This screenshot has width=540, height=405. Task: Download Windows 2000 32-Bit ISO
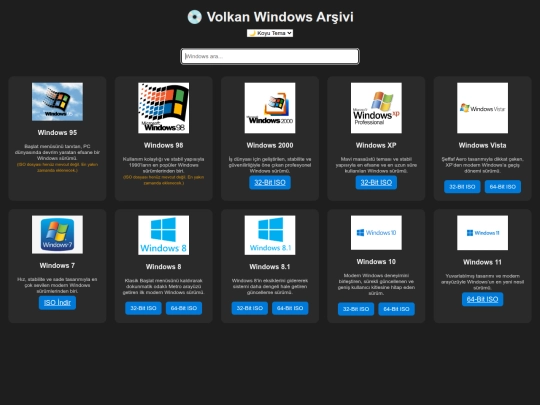click(x=270, y=183)
